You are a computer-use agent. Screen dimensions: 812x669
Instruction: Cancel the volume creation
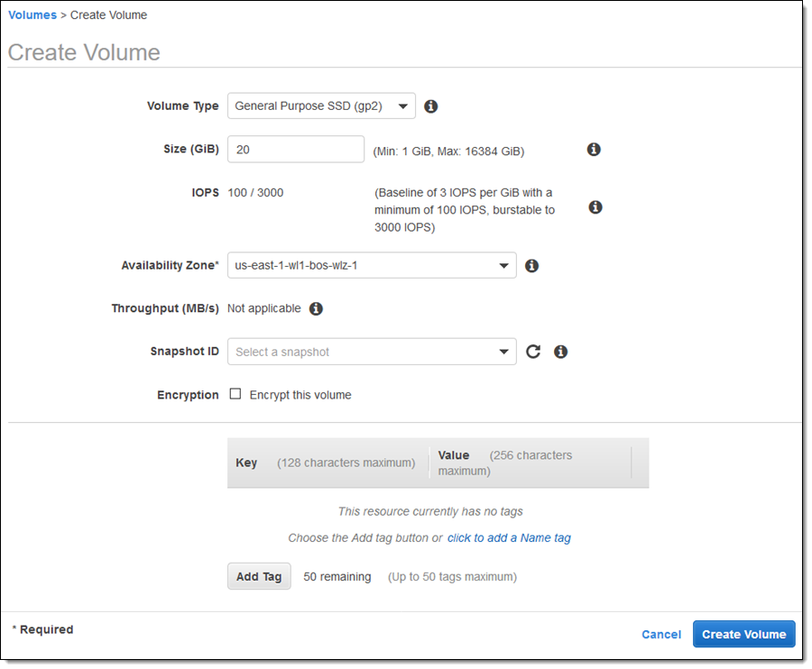click(x=660, y=635)
